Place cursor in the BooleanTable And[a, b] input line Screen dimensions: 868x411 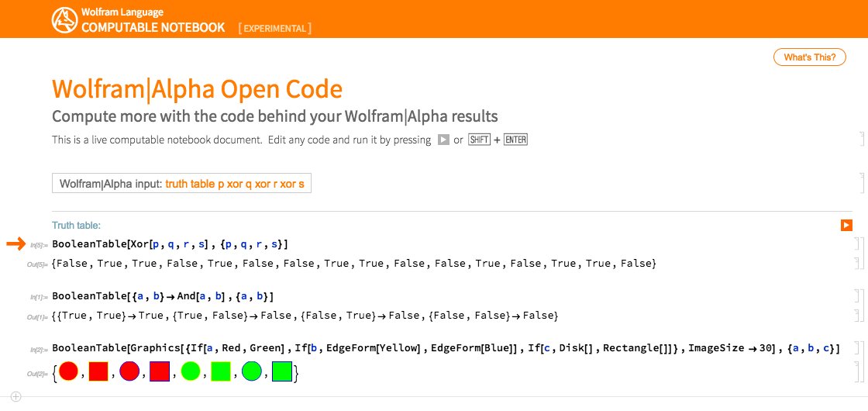pos(164,297)
